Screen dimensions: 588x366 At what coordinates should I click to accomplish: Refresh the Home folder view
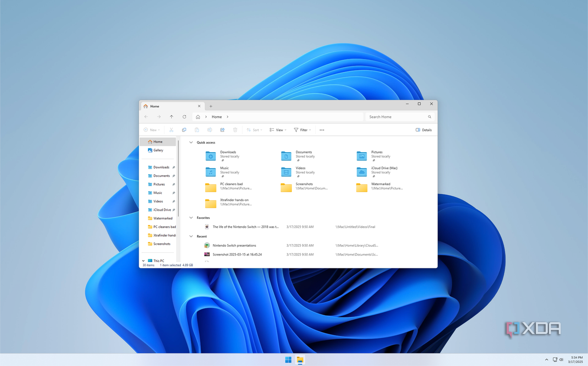coord(184,117)
